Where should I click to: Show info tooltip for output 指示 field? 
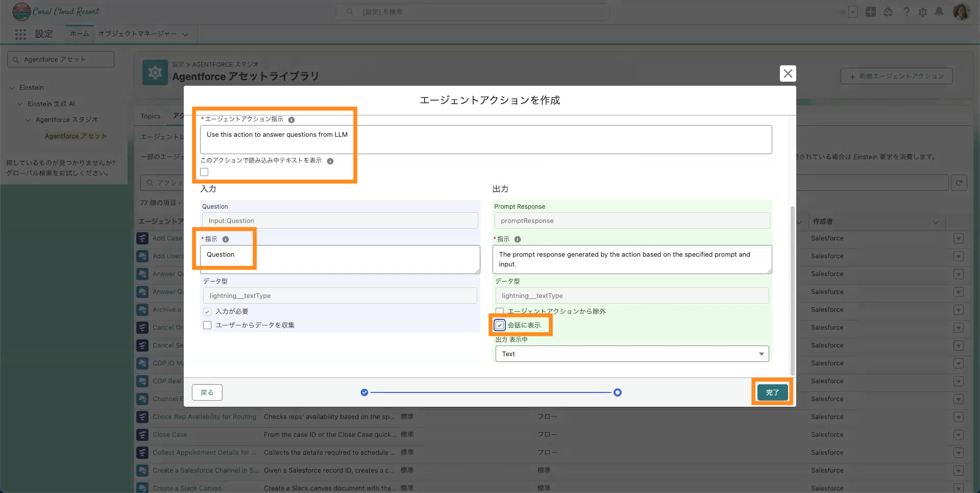518,239
